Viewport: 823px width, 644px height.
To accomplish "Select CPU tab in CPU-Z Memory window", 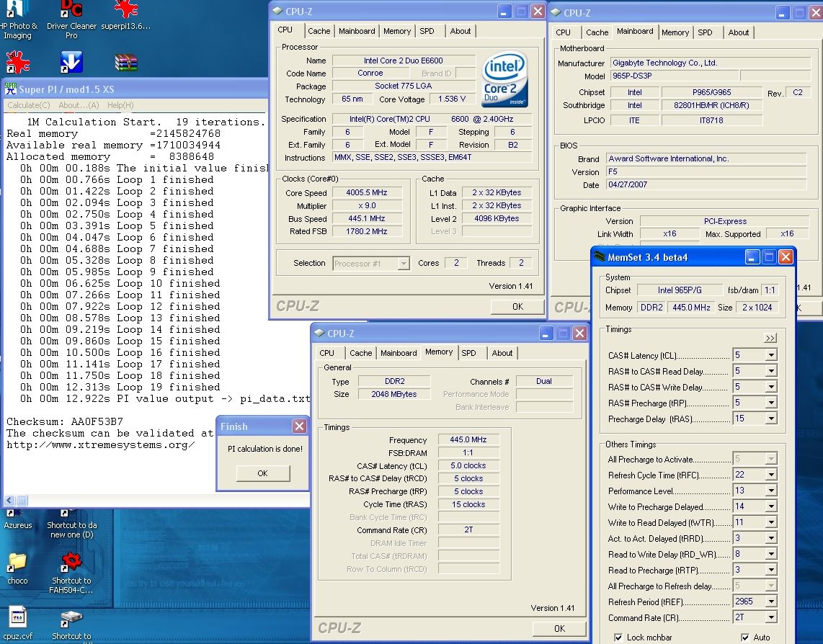I will pyautogui.click(x=326, y=353).
